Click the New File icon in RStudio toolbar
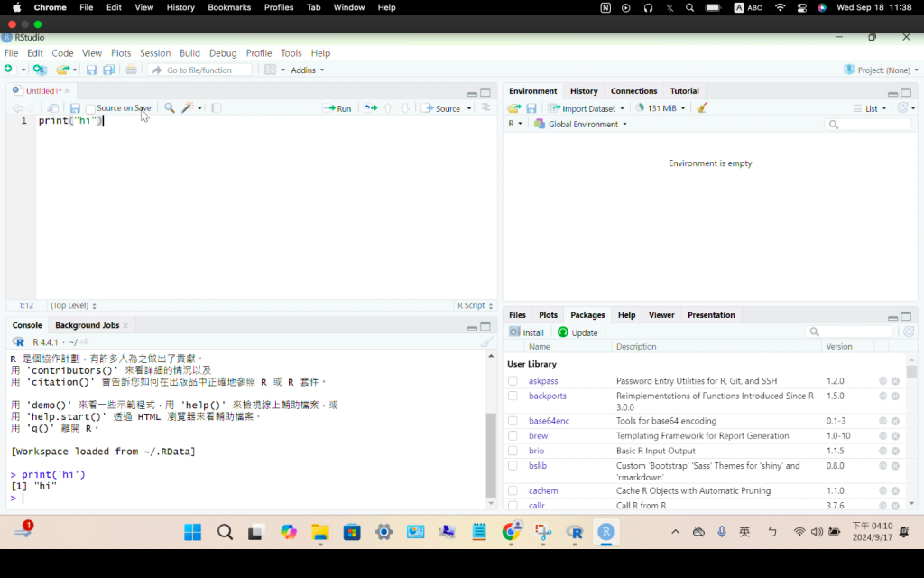This screenshot has width=924, height=578. pyautogui.click(x=8, y=70)
